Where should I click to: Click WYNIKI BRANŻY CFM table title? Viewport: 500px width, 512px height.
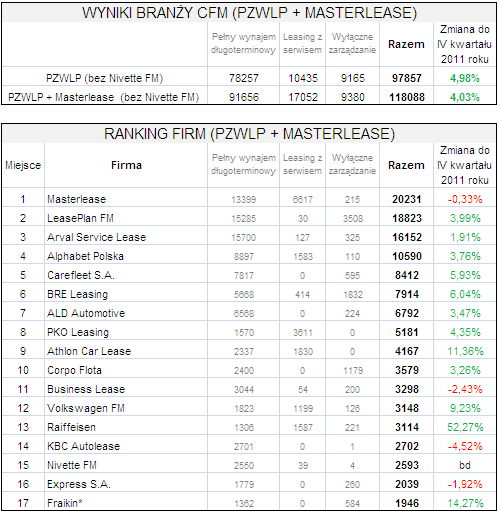pos(249,13)
